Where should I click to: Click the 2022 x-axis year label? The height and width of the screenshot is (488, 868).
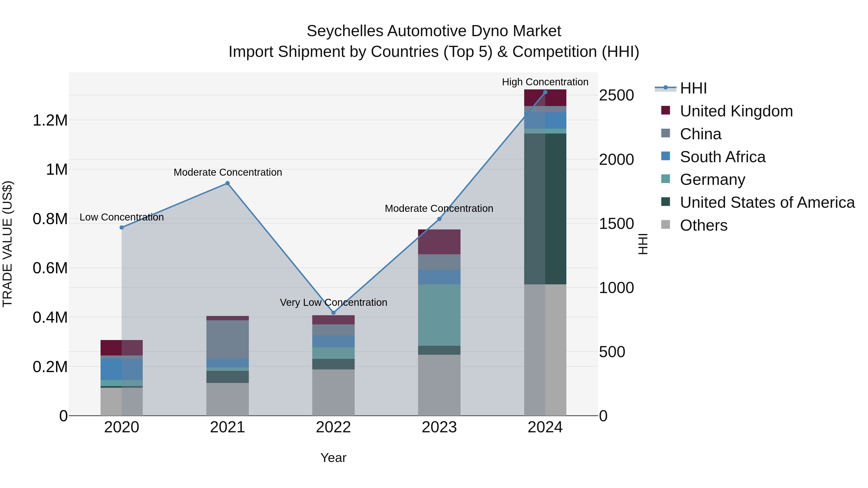[x=334, y=427]
